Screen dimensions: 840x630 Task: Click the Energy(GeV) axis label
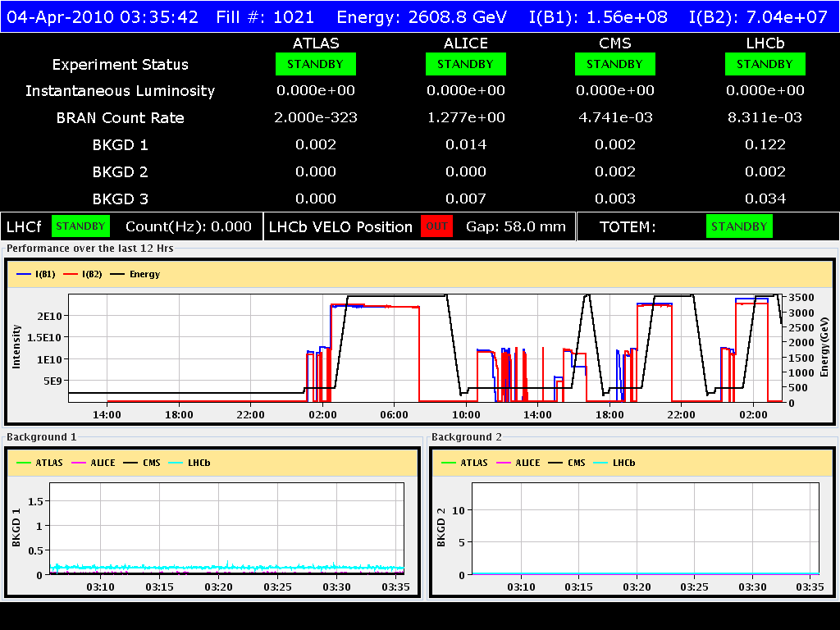click(x=824, y=347)
